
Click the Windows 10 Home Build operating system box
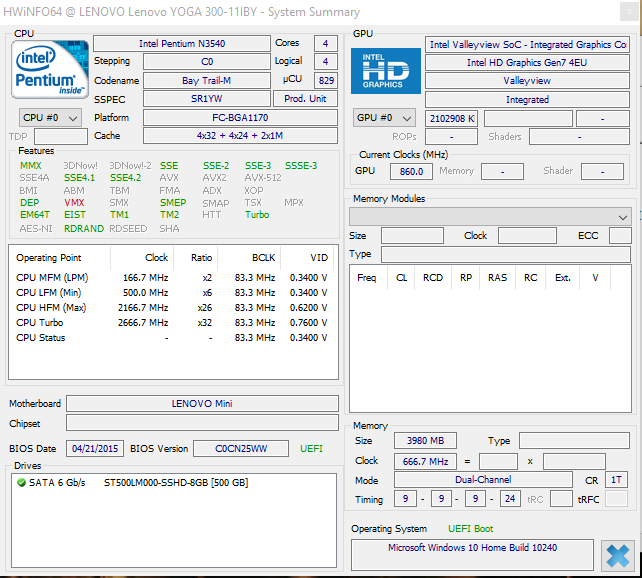point(472,549)
